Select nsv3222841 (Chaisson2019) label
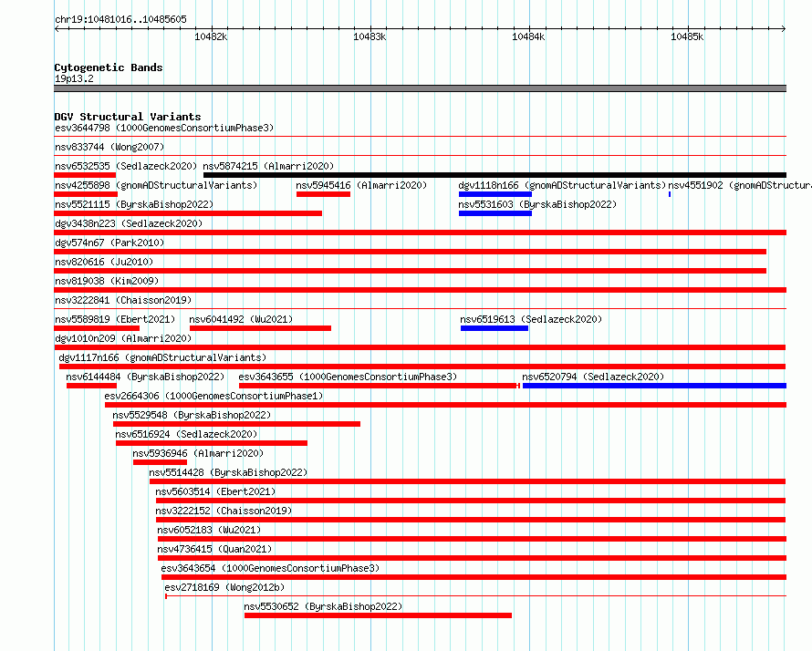Screen dimensions: 812x651 click(x=123, y=300)
